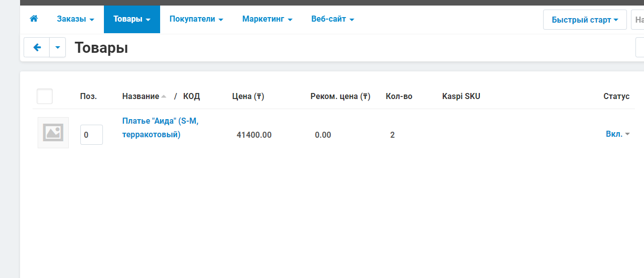Sort by Статус column header
Screen dimensions: 644x278
616,96
